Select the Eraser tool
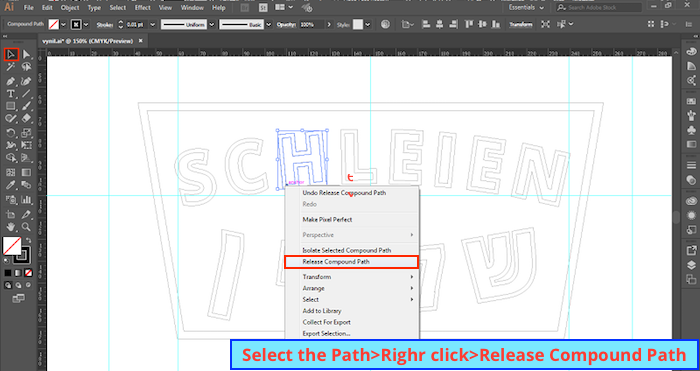Screen dimensions: 700x371 (x=26, y=118)
